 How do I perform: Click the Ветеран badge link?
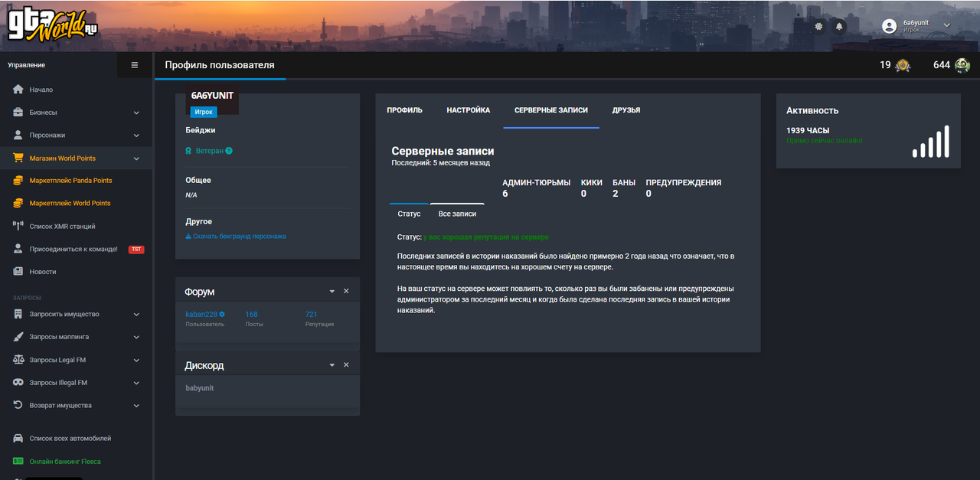pyautogui.click(x=209, y=151)
